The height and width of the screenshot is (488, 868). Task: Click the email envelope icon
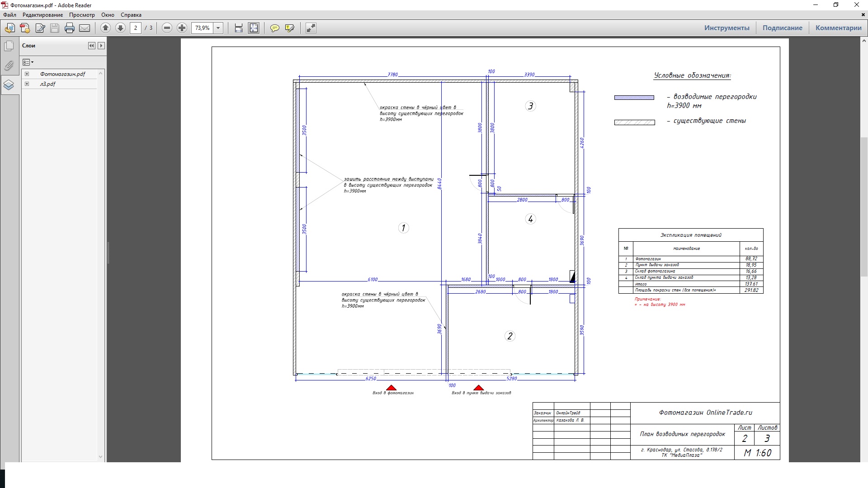85,28
